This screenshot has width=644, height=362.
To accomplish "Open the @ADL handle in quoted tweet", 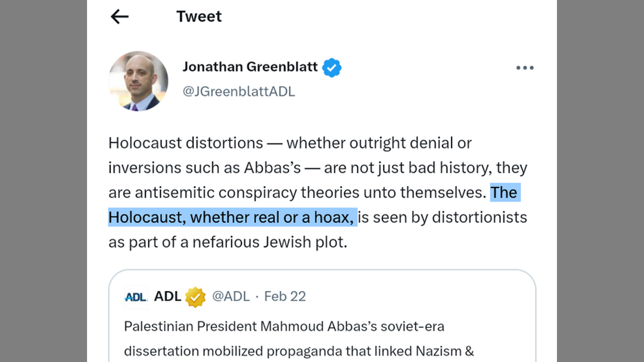I will 231,297.
